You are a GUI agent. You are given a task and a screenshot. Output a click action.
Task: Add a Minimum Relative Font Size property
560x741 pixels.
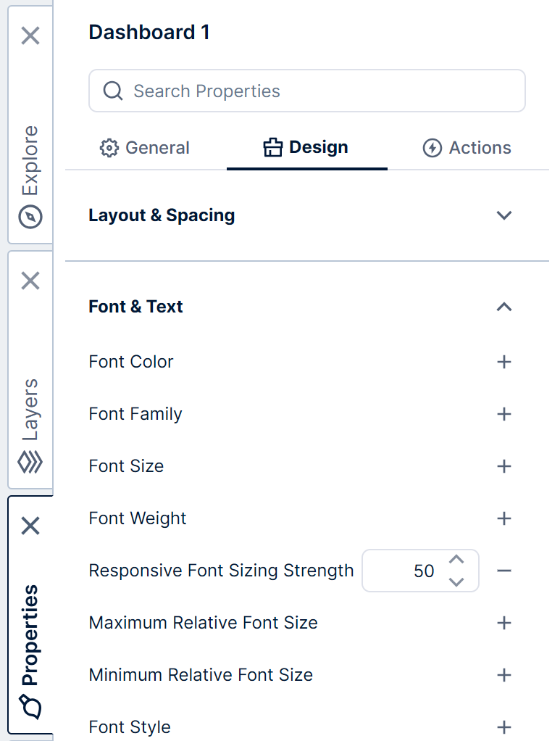504,675
